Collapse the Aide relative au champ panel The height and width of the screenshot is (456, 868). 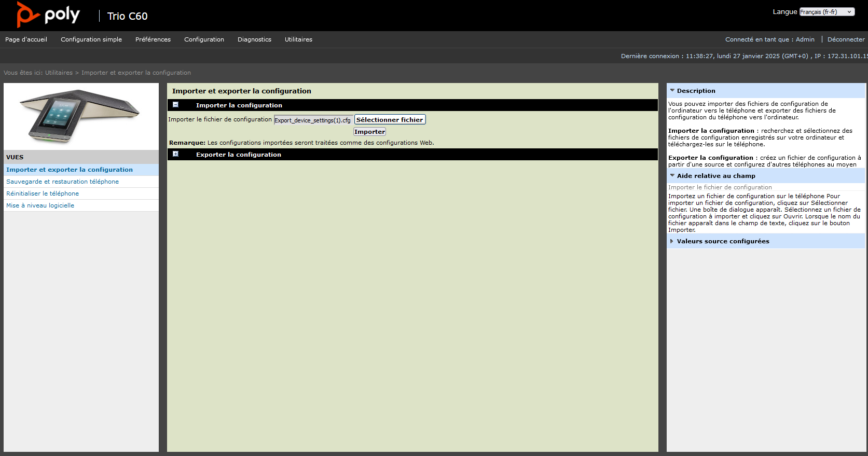672,176
